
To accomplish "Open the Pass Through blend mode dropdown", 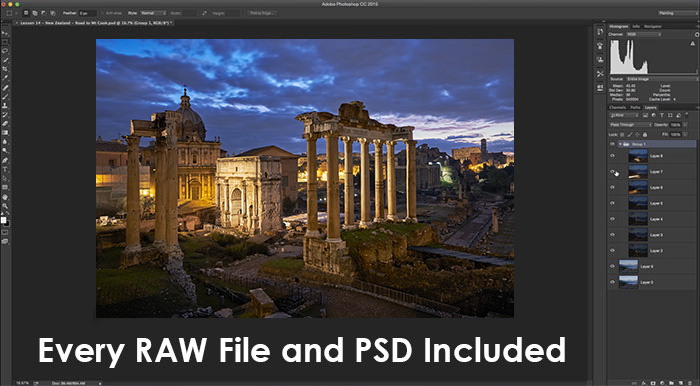I will [630, 125].
